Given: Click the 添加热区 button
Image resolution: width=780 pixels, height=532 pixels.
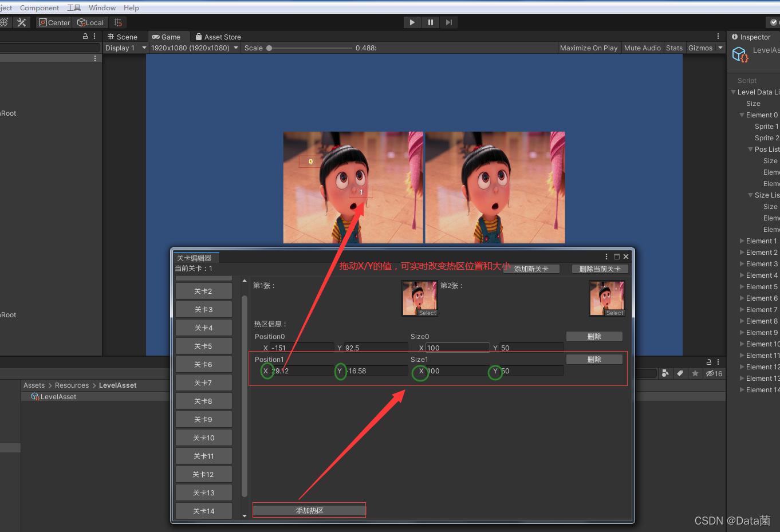Looking at the screenshot, I should 309,510.
